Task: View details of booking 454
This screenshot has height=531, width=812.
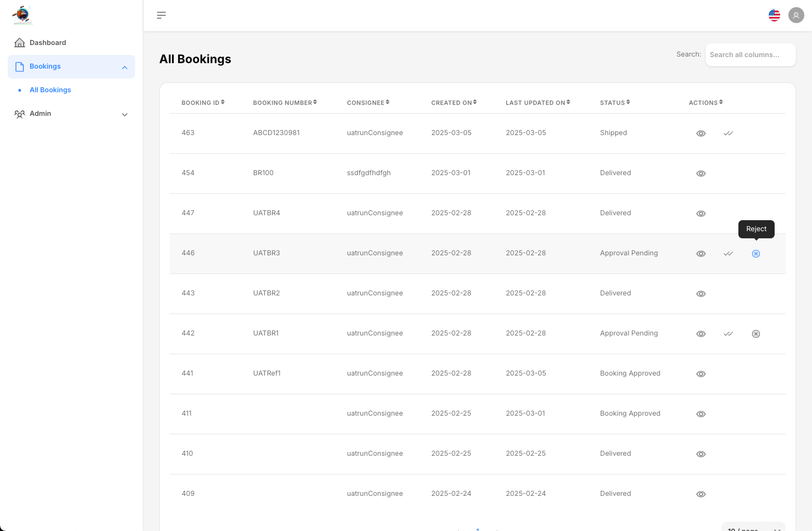Action: coord(700,174)
